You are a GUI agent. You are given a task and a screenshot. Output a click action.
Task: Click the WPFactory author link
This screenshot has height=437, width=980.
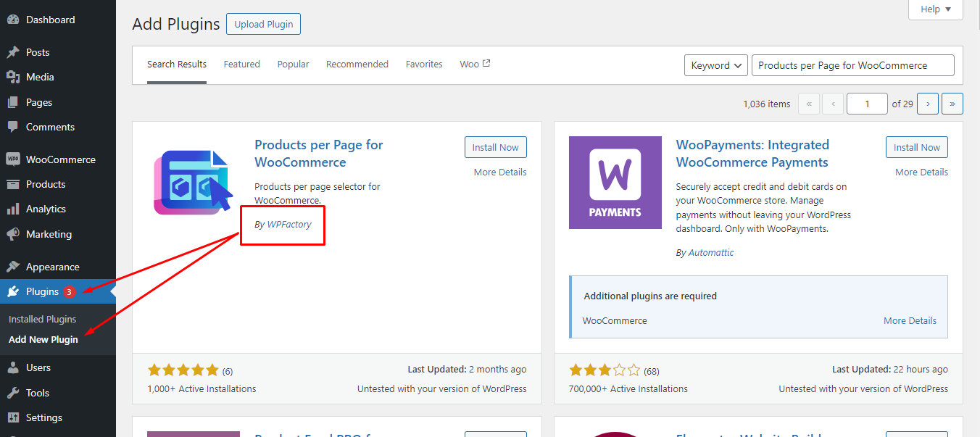pos(289,225)
